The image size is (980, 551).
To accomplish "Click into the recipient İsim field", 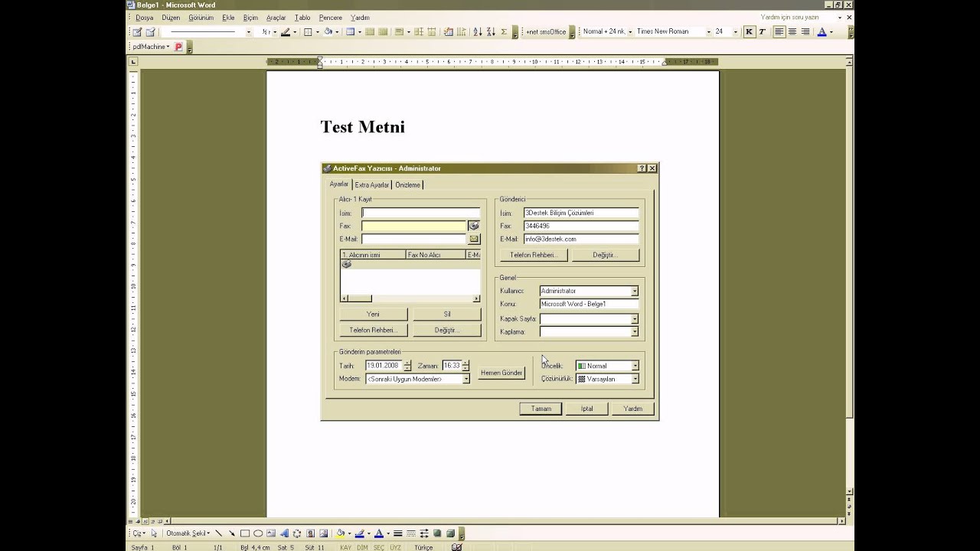I will 420,213.
